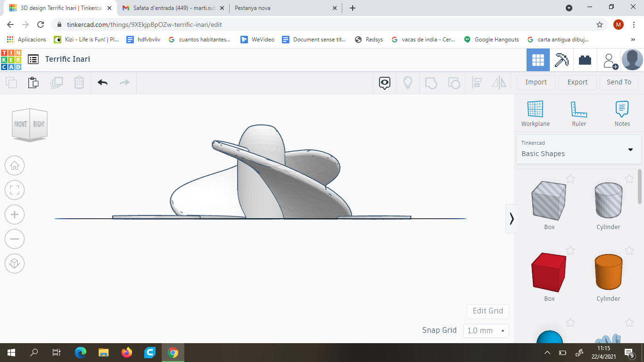The width and height of the screenshot is (644, 362).
Task: Switch to the Safata d'entrada Gmail tab
Action: pyautogui.click(x=173, y=8)
